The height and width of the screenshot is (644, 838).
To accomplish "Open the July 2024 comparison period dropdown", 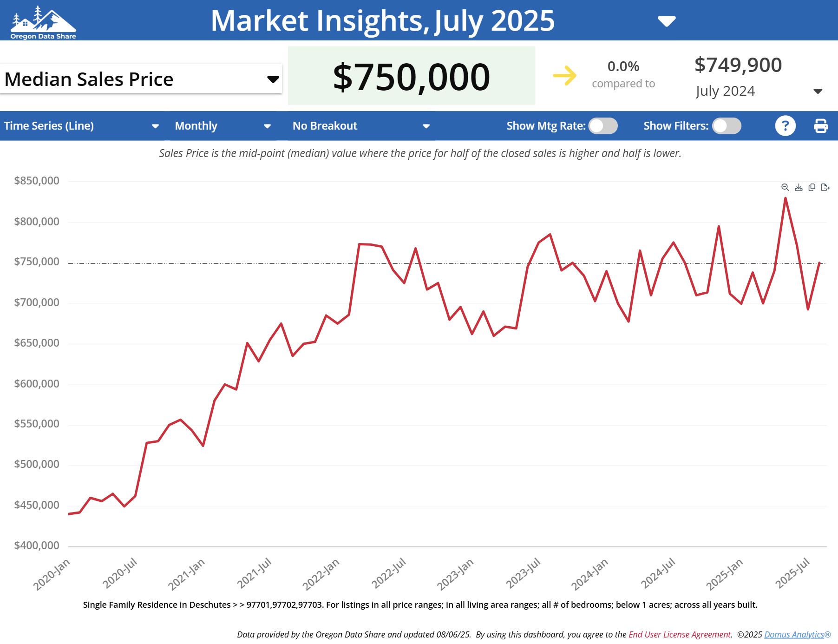I will pyautogui.click(x=818, y=91).
